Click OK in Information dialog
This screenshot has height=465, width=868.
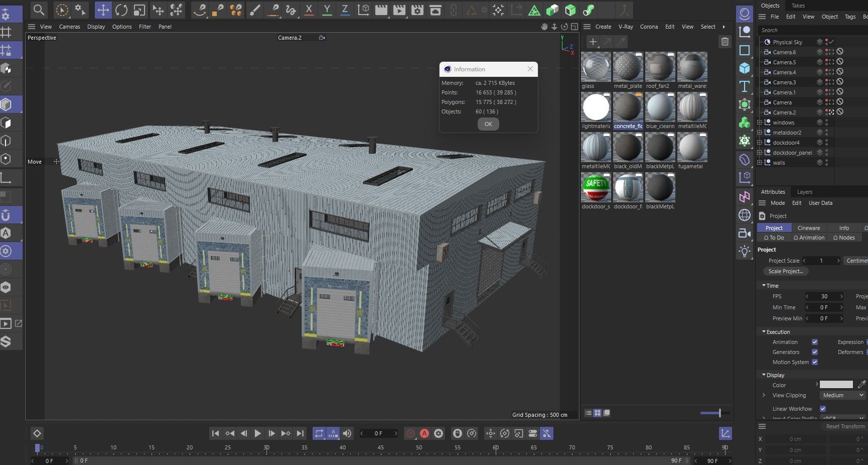(x=488, y=124)
